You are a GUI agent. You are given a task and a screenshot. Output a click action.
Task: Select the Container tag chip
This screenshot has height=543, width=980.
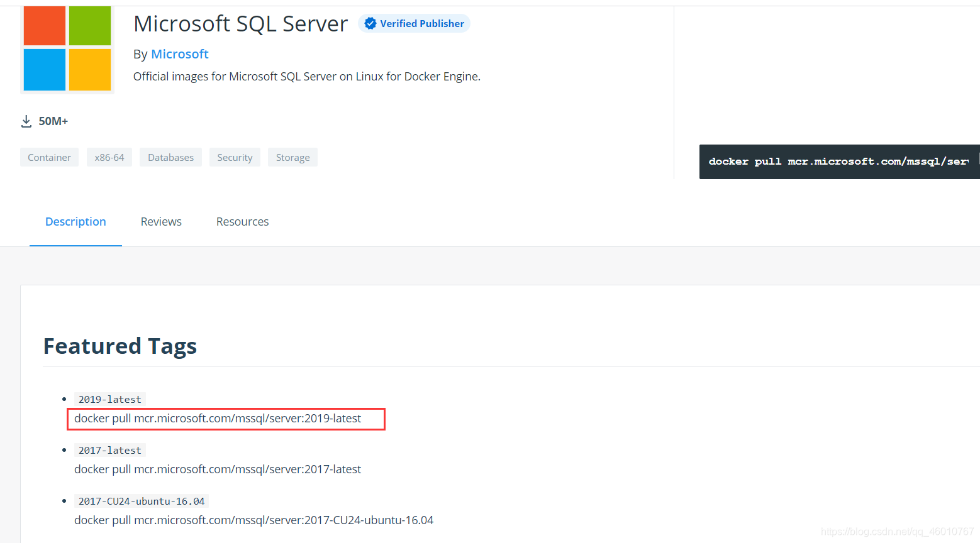pyautogui.click(x=49, y=157)
